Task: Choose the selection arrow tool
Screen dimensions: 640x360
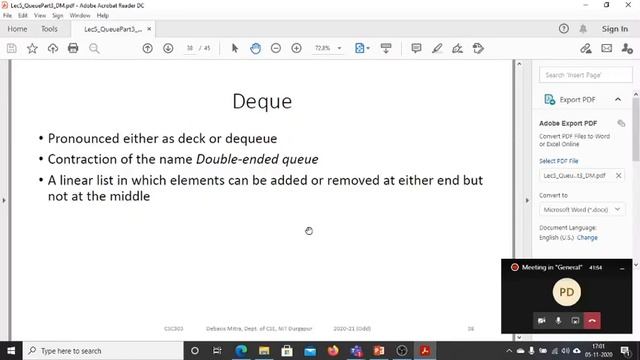Action: point(235,48)
